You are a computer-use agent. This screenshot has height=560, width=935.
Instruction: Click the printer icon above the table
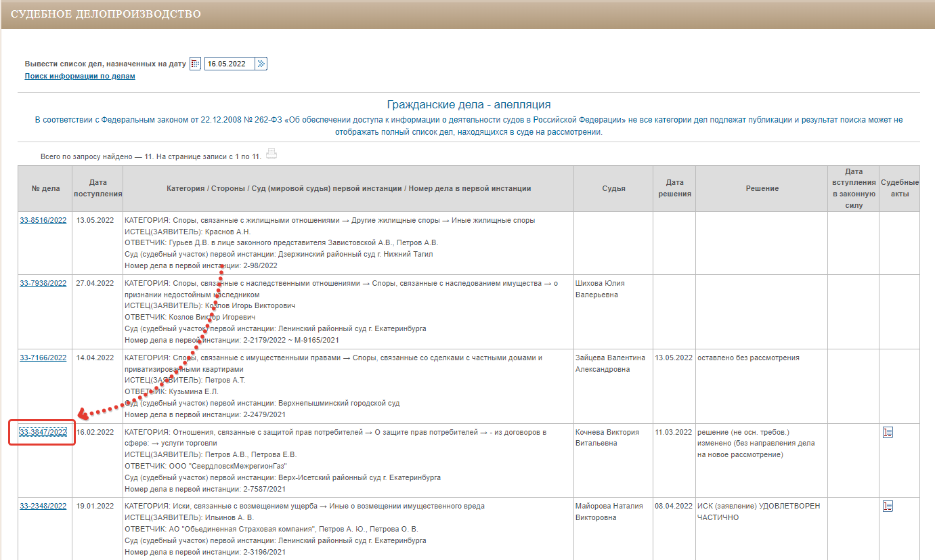(x=271, y=154)
